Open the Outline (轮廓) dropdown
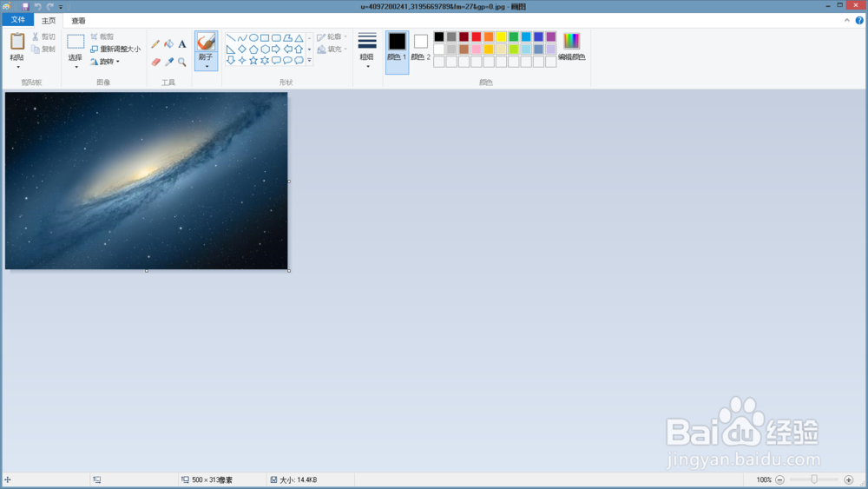868x489 pixels. coord(332,36)
